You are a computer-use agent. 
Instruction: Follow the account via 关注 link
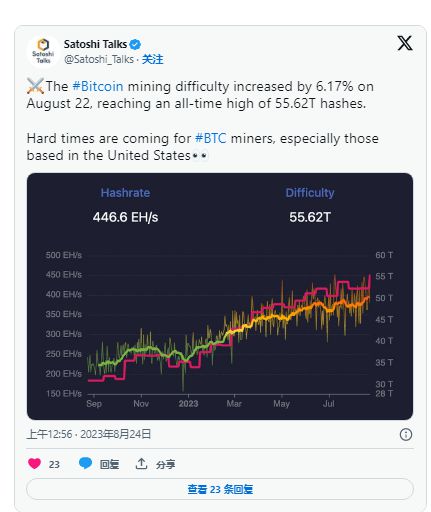pos(153,59)
